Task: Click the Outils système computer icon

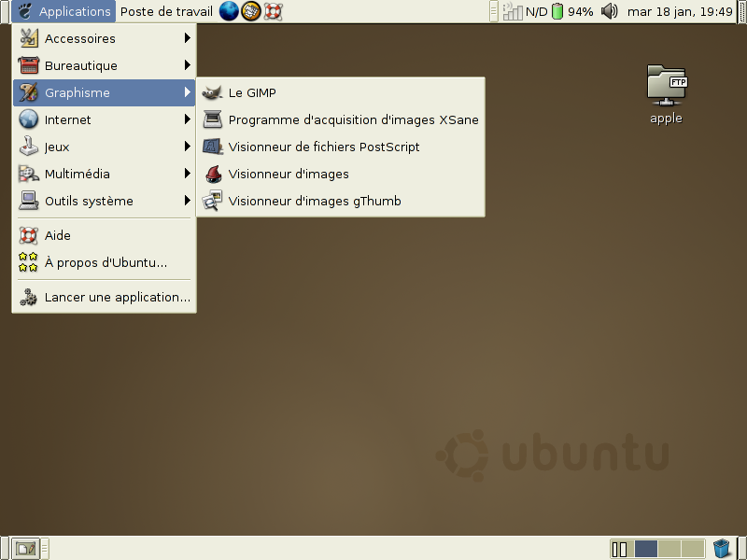Action: 29,201
